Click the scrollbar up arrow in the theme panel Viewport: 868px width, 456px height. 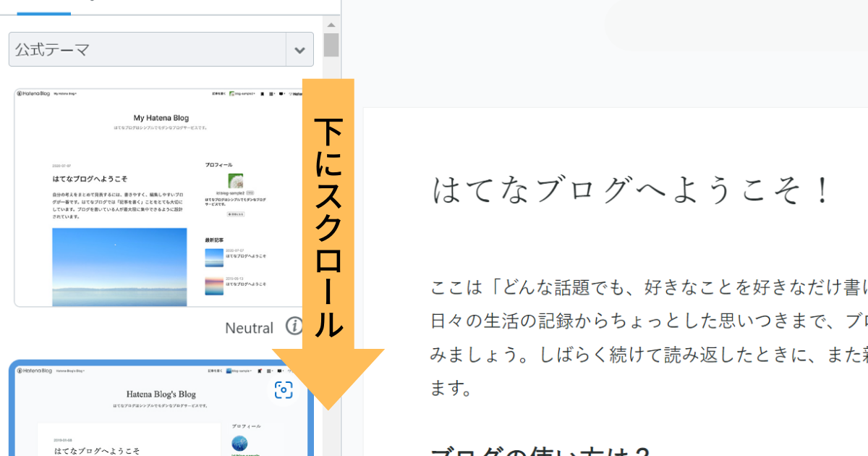[x=331, y=25]
